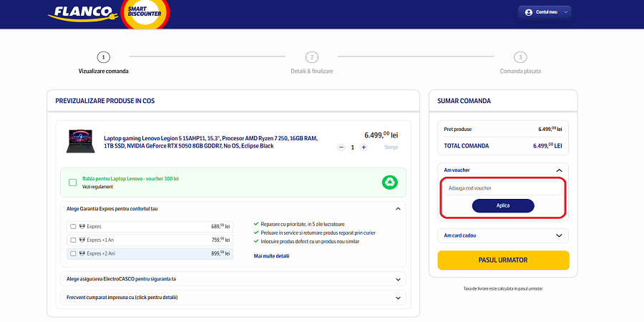Click the Aplica voucher button
Screen dimensions: 644x322
503,206
